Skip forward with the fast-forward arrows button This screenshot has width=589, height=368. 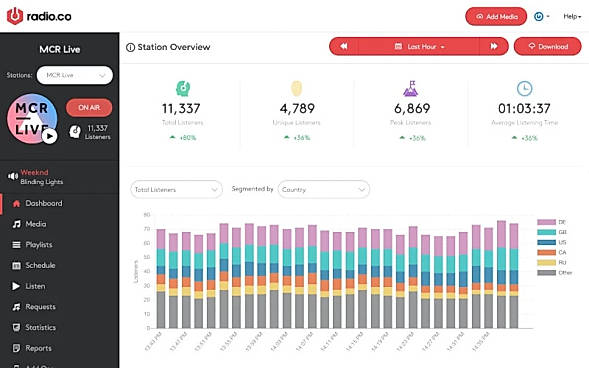[x=494, y=46]
